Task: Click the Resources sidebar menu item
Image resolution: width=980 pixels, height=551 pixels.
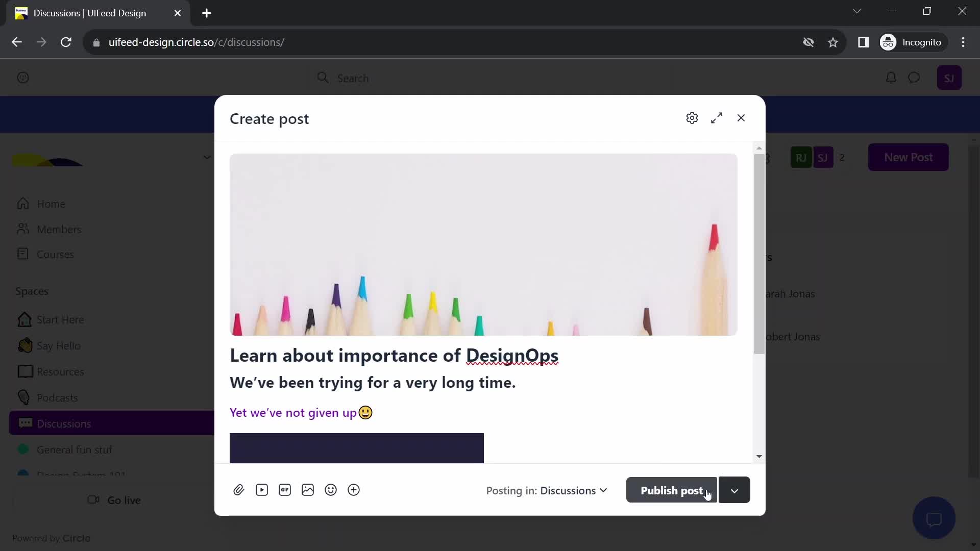Action: tap(60, 371)
